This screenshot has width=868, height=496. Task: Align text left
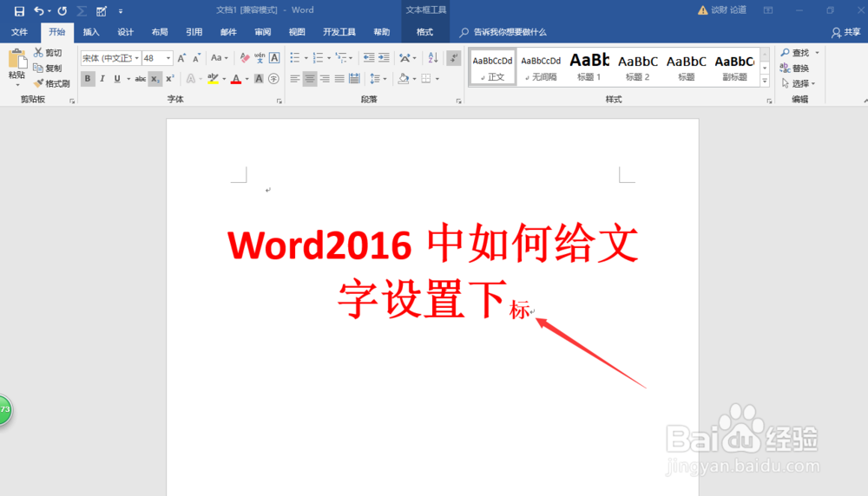click(x=294, y=79)
